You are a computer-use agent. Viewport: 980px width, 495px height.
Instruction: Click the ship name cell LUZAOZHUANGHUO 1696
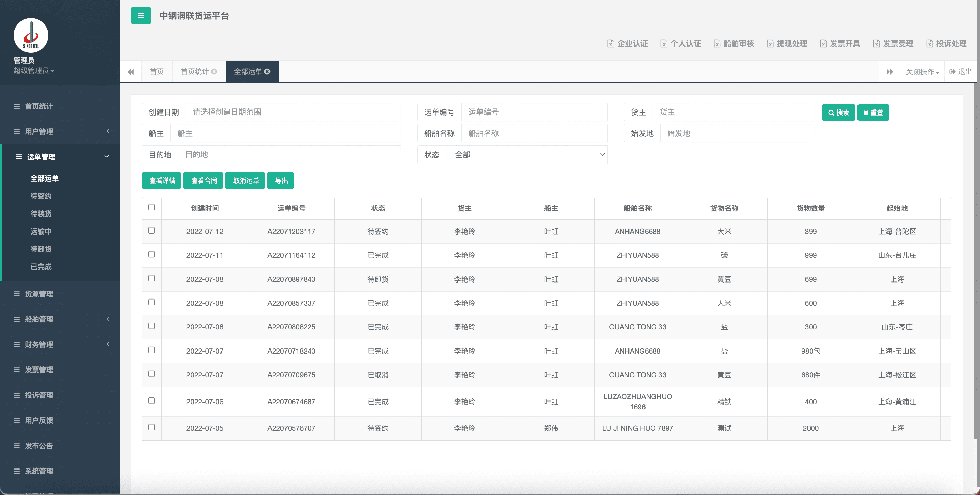[638, 402]
